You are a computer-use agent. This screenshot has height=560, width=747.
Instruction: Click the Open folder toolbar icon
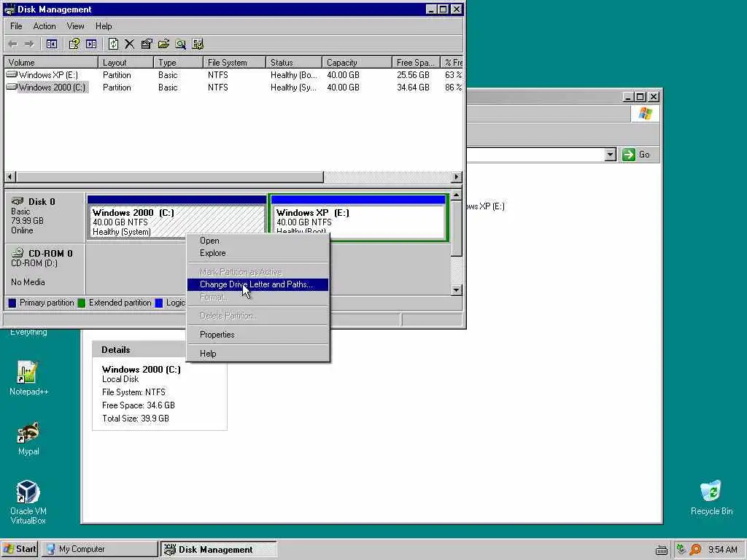[x=163, y=44]
